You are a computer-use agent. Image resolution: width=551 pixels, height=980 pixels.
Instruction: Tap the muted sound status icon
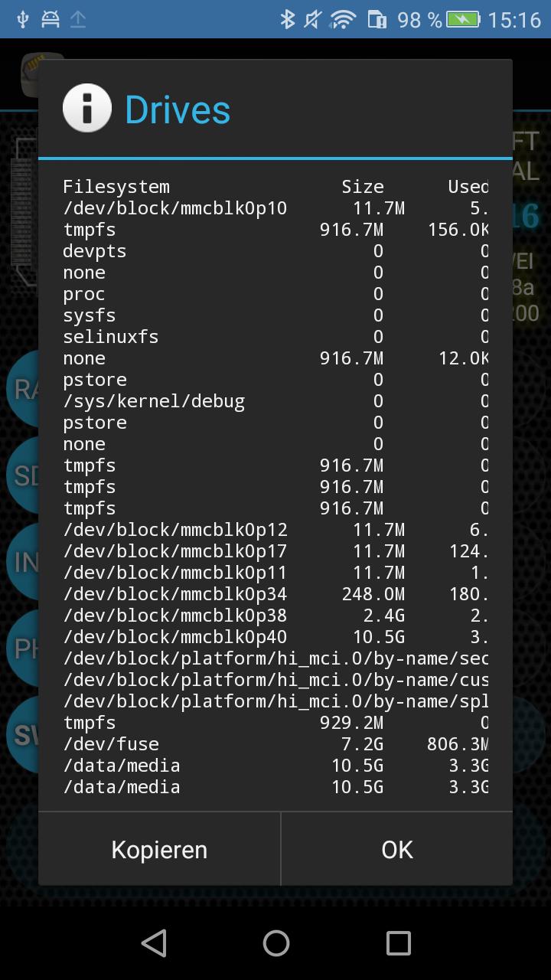(313, 19)
